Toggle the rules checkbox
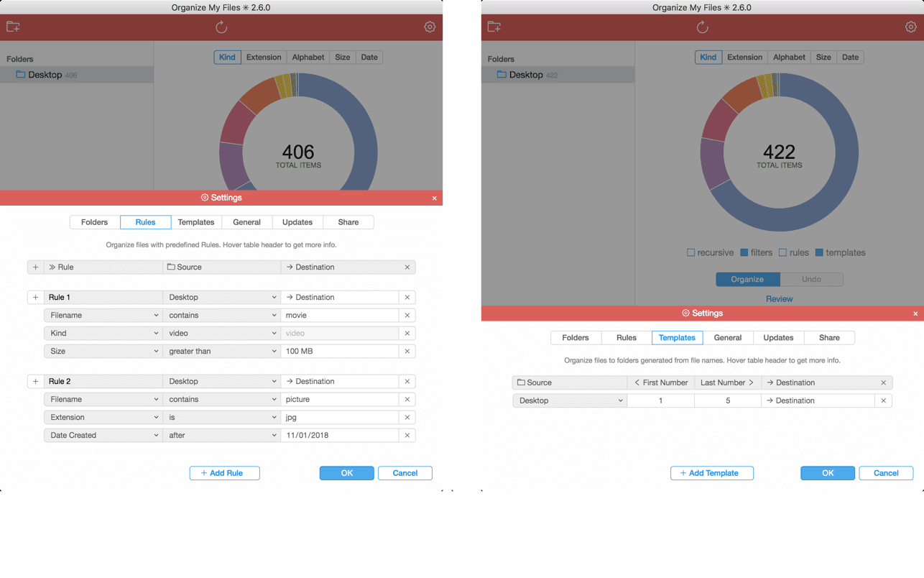 (783, 253)
